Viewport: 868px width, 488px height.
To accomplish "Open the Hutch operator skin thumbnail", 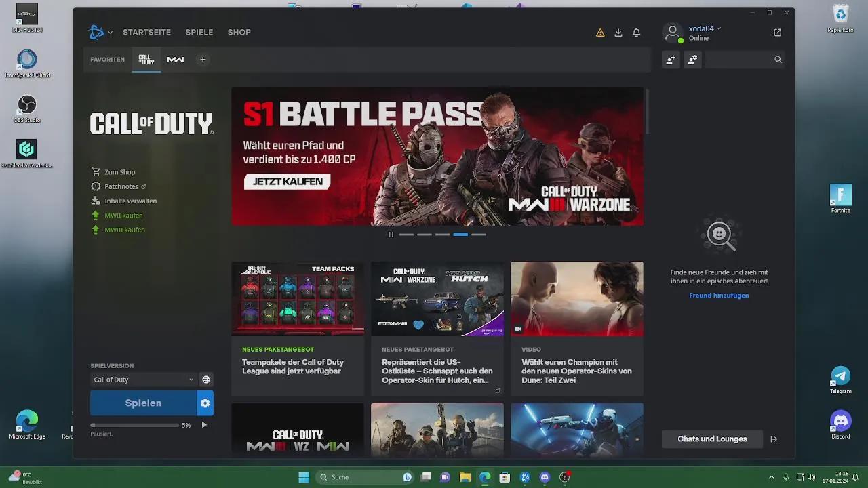I will 437,299.
